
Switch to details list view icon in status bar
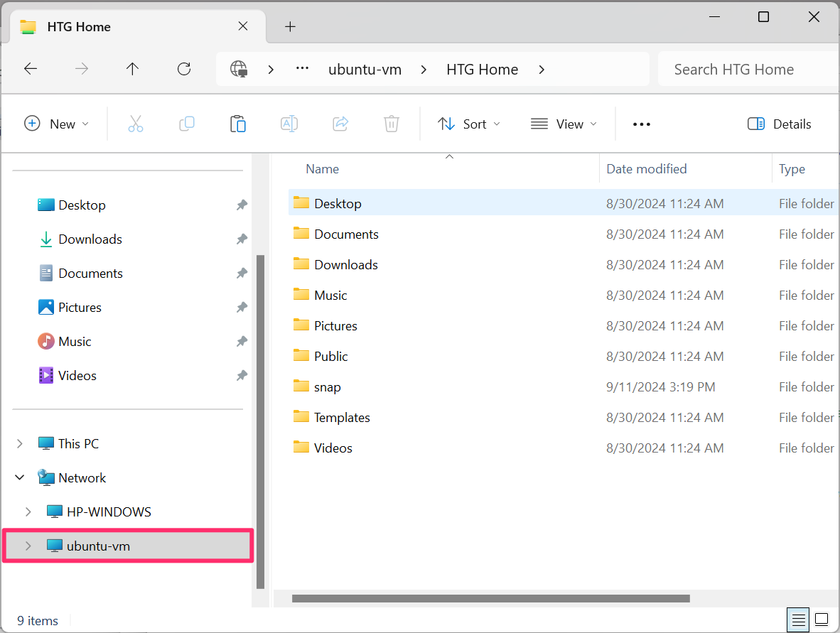click(798, 620)
